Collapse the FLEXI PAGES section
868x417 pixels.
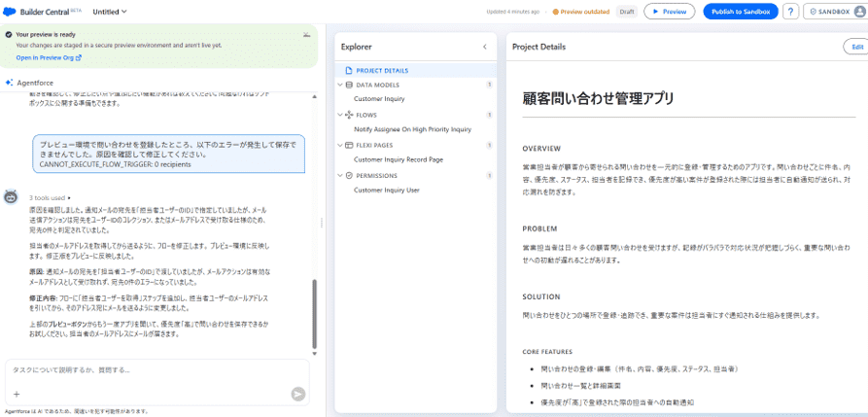coord(340,145)
